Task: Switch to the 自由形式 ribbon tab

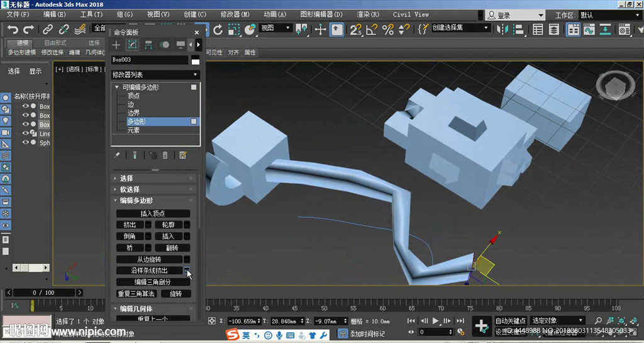Action: (x=55, y=43)
